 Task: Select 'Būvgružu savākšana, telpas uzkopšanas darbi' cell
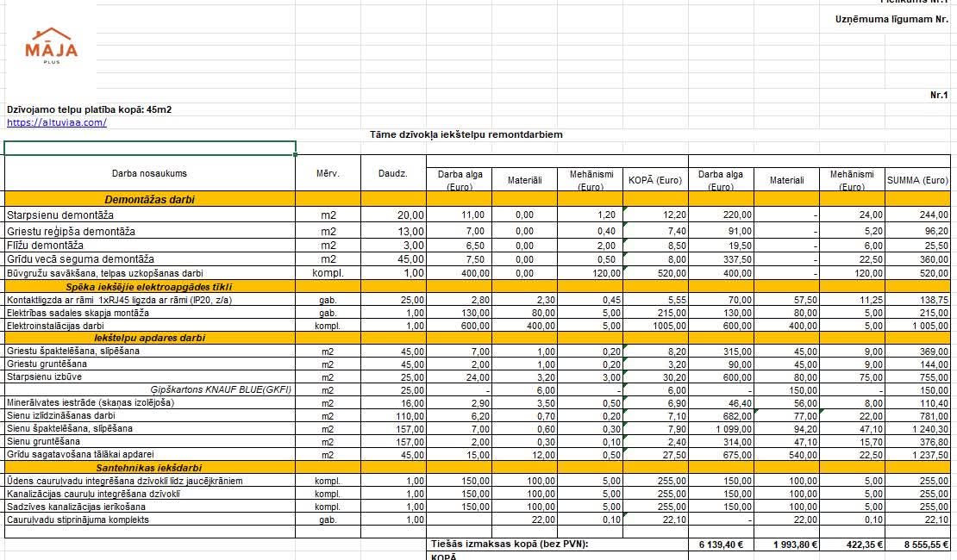[x=149, y=273]
